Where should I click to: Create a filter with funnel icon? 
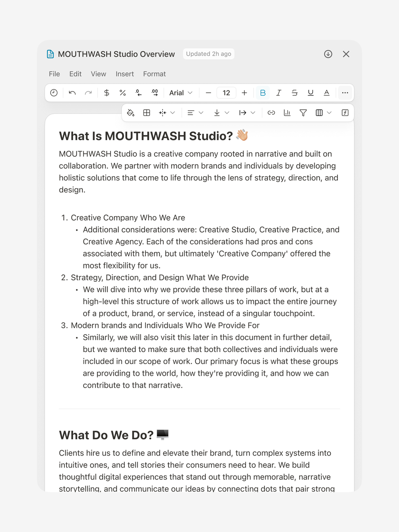coord(303,113)
